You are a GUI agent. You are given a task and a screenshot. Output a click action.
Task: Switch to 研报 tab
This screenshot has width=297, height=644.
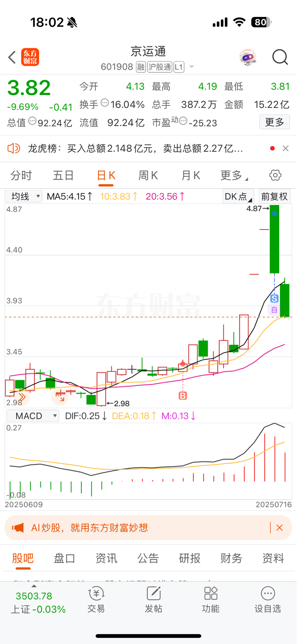pyautogui.click(x=190, y=558)
